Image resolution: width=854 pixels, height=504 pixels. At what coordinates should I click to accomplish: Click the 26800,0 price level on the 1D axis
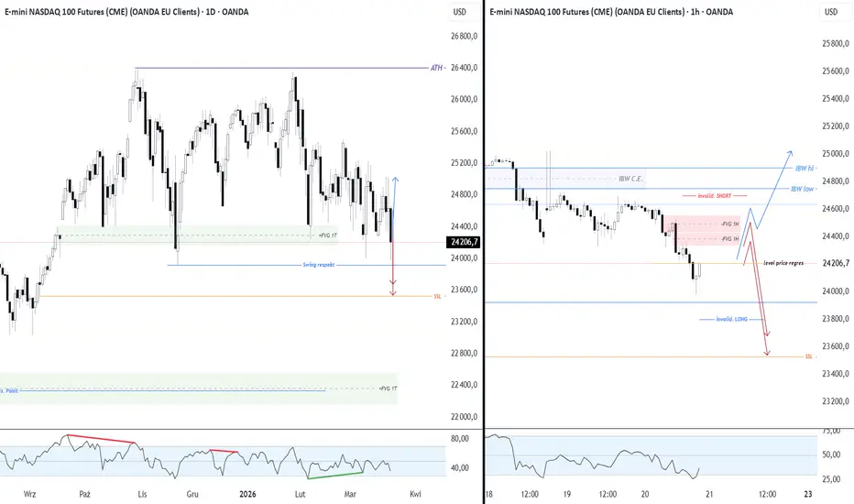(x=464, y=36)
